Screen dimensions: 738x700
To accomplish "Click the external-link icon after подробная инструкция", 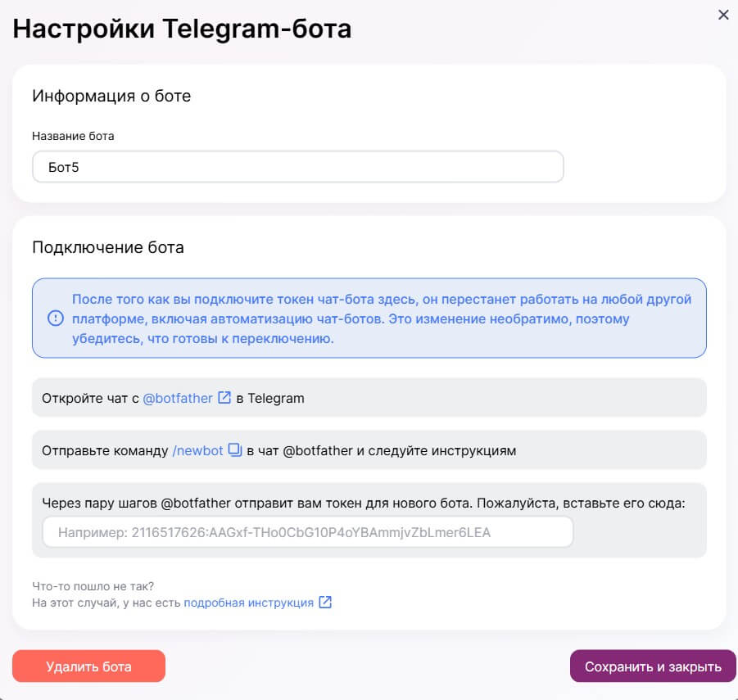I will pyautogui.click(x=325, y=602).
